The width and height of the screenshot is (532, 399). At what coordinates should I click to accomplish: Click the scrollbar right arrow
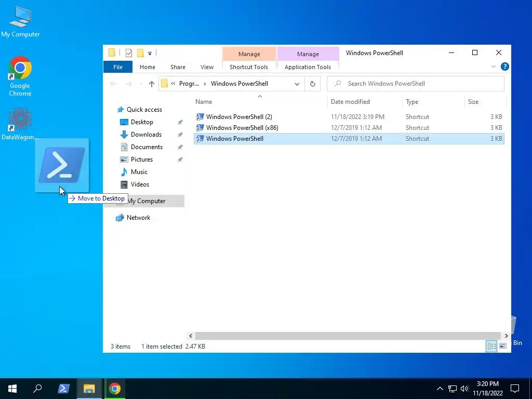pos(506,336)
